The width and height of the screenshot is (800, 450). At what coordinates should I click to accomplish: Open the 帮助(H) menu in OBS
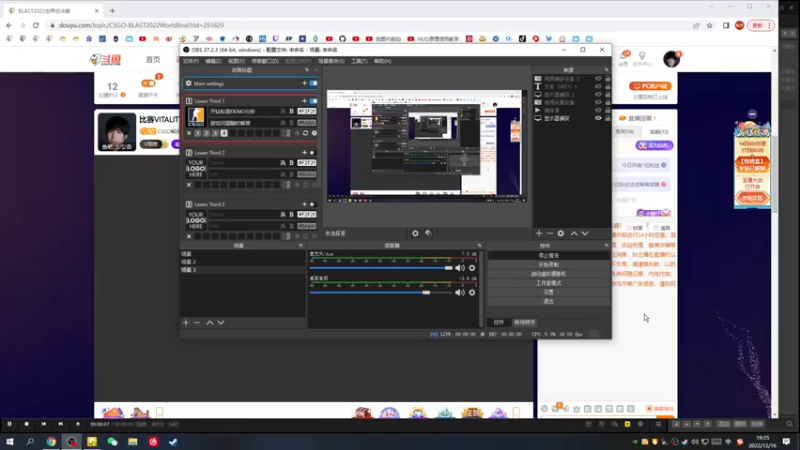click(383, 61)
